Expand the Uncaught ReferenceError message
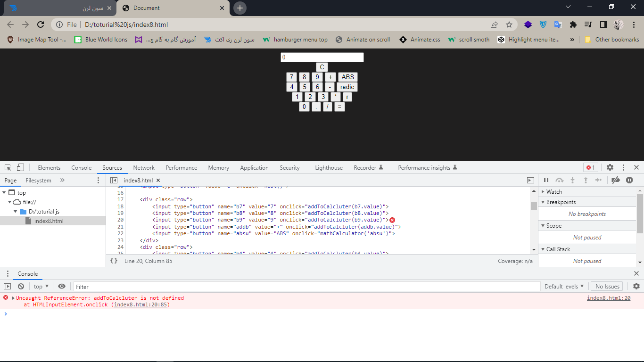 point(14,298)
